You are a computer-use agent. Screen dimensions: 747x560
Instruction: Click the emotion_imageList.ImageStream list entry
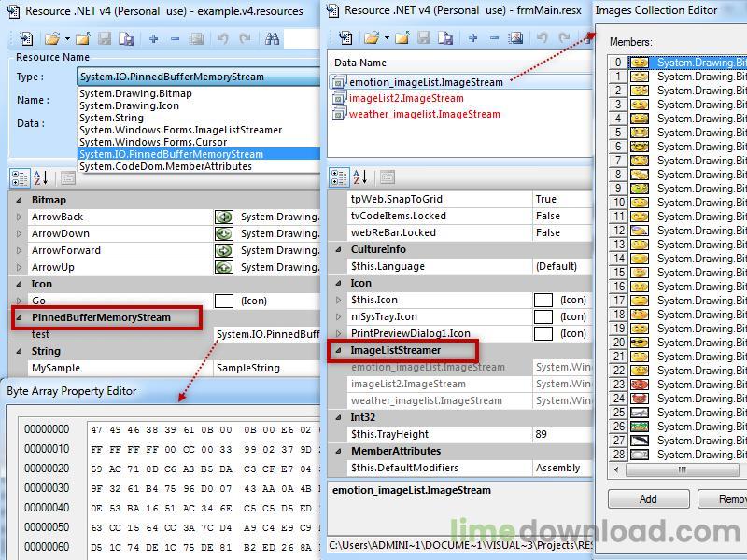[425, 82]
